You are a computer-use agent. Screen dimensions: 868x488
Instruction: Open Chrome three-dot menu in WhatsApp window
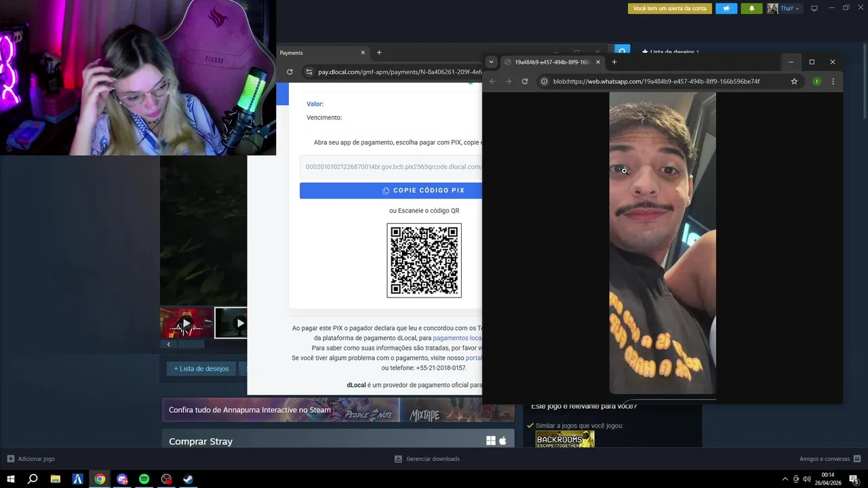coord(833,81)
